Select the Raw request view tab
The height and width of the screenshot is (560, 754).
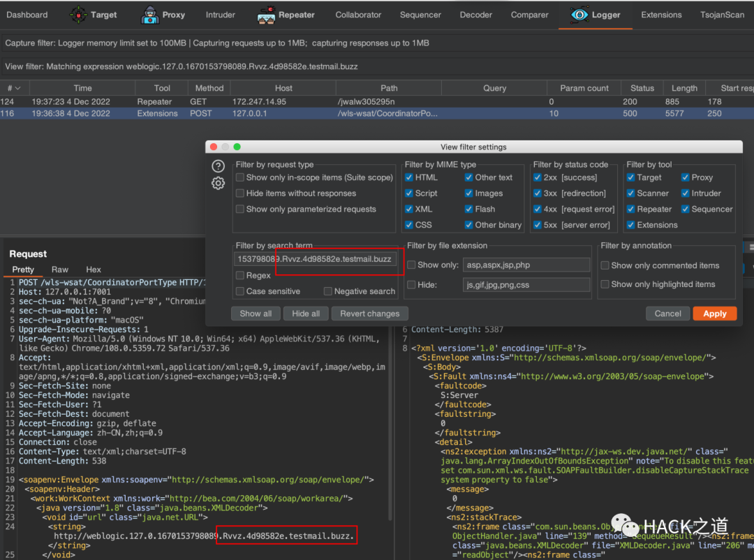pos(59,270)
